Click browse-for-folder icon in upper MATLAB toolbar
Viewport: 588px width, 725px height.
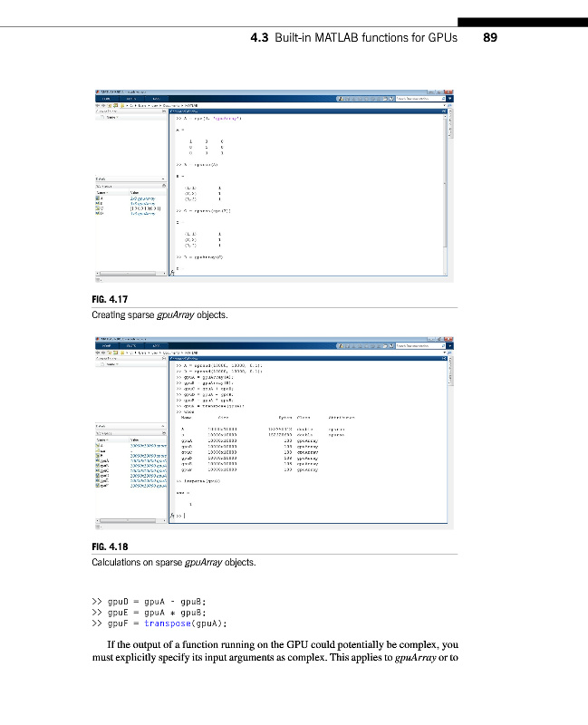click(x=118, y=105)
